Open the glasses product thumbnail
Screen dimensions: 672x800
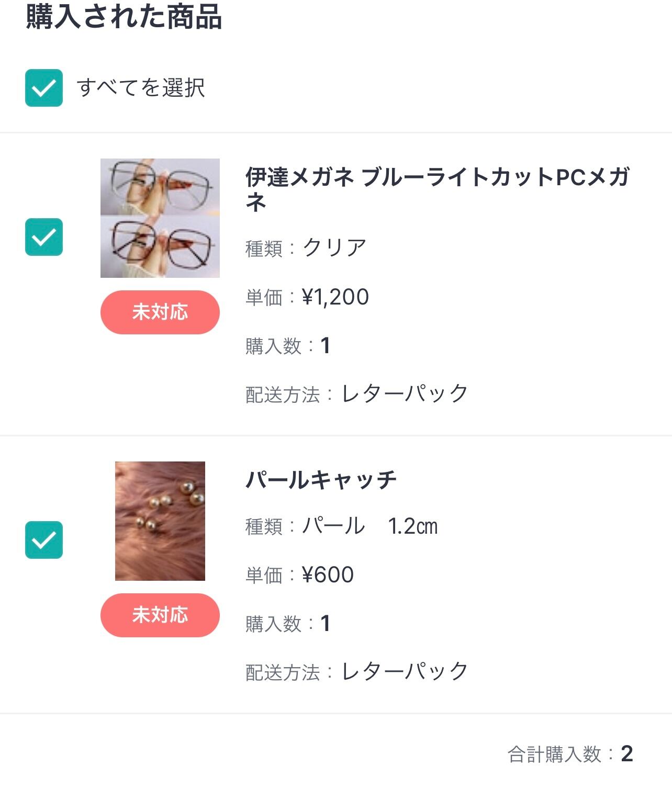(x=160, y=218)
